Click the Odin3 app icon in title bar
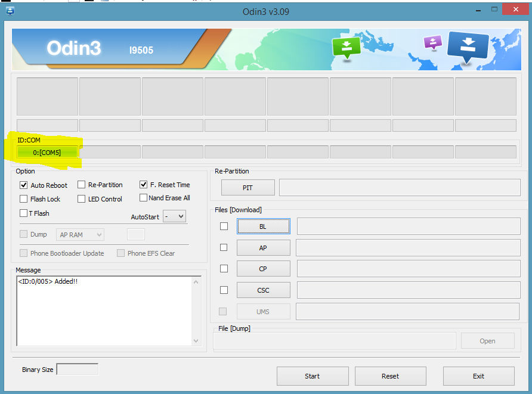The height and width of the screenshot is (394, 532). pos(10,11)
